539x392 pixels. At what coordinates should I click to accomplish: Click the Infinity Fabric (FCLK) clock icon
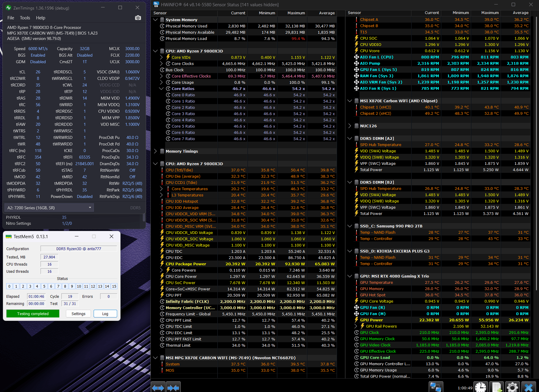(162, 301)
